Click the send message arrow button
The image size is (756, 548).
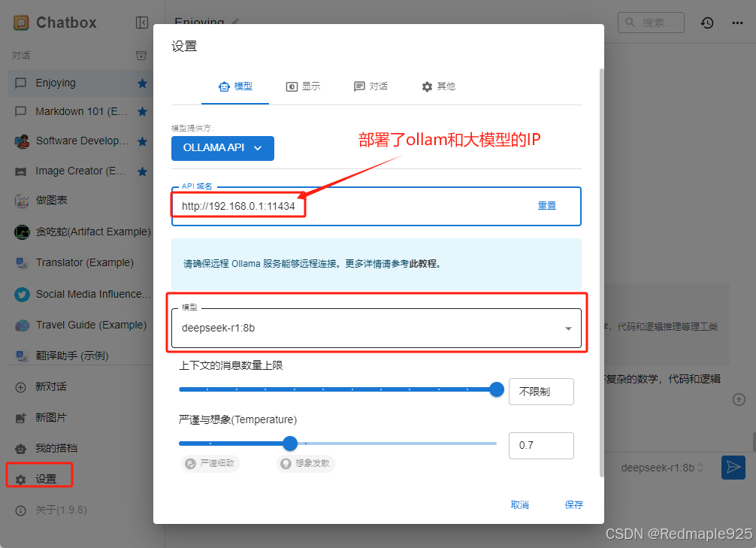tap(733, 468)
